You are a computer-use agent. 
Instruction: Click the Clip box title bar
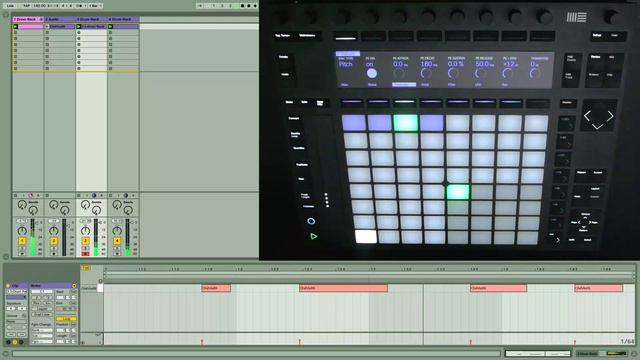[x=16, y=286]
